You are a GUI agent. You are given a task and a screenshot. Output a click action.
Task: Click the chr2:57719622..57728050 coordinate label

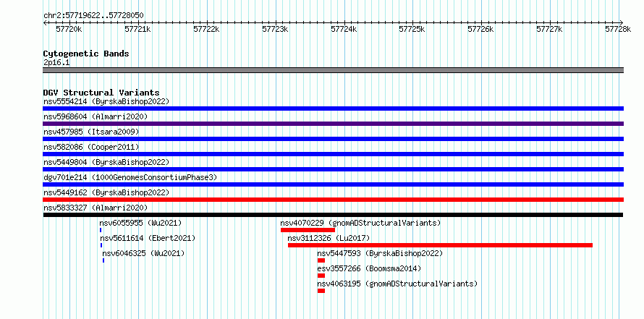click(x=93, y=15)
